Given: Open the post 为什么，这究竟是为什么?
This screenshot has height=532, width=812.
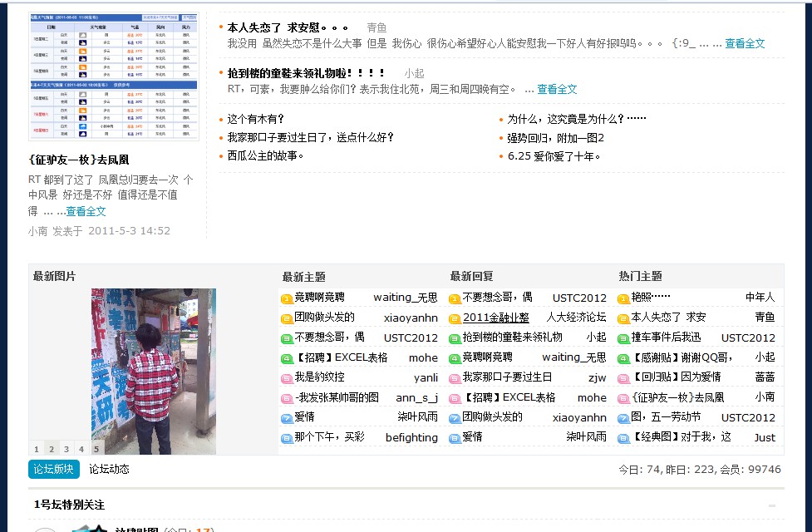Looking at the screenshot, I should click(x=576, y=119).
